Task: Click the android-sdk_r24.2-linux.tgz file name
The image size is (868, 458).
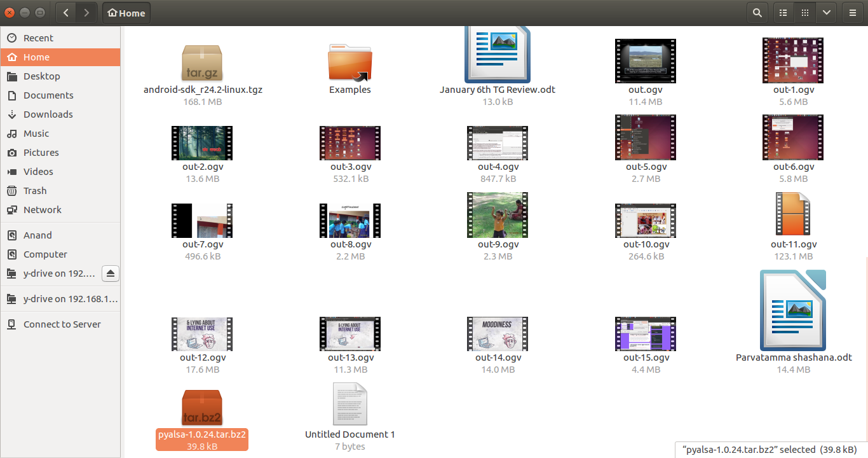Action: point(203,90)
